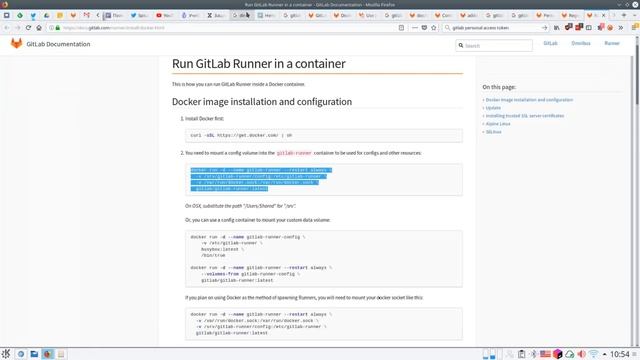The width and height of the screenshot is (640, 360).
Task: Click the curl get.docker.com code block
Action: pyautogui.click(x=324, y=135)
